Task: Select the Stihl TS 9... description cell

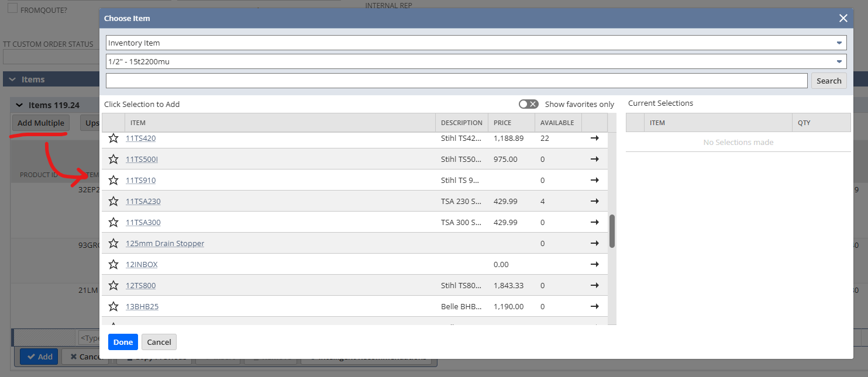Action: pos(460,180)
